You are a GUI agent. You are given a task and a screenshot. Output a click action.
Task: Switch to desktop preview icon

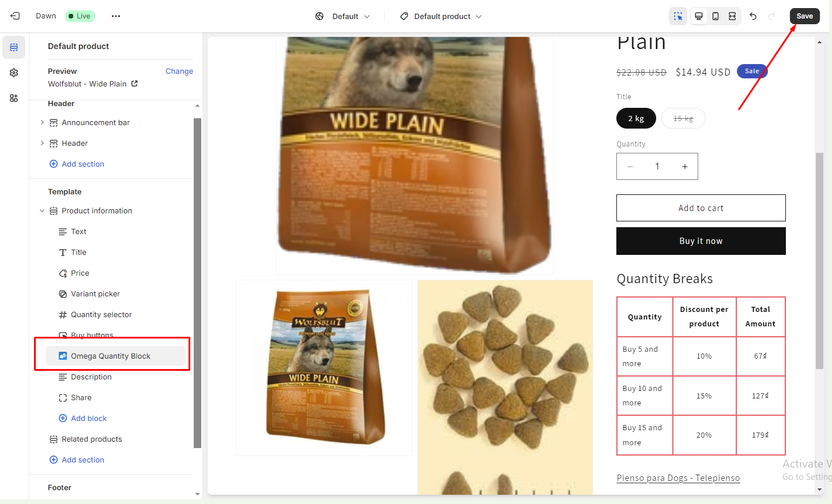699,16
